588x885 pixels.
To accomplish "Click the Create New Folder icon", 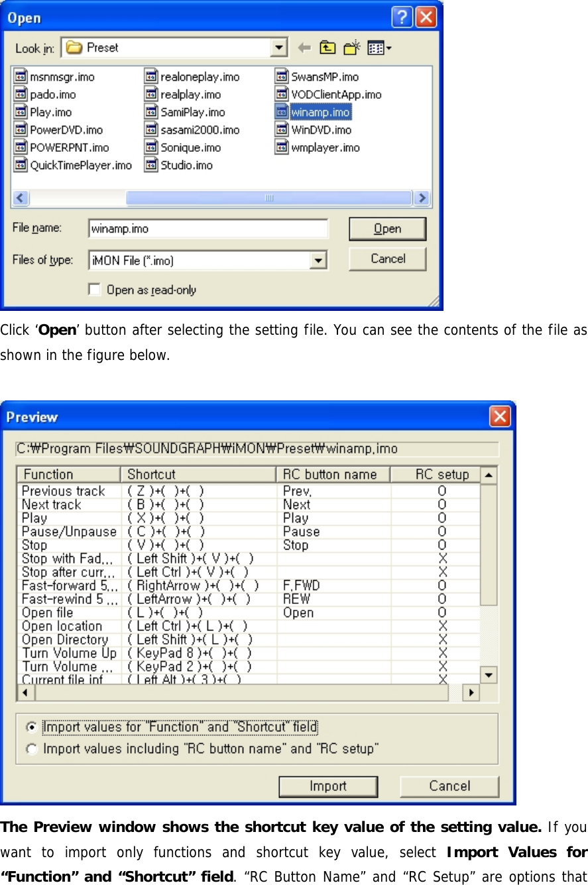I will click(351, 47).
